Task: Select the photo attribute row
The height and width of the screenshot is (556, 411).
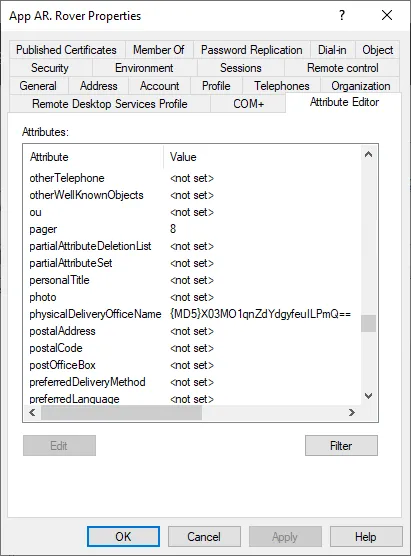Action: [x=192, y=297]
